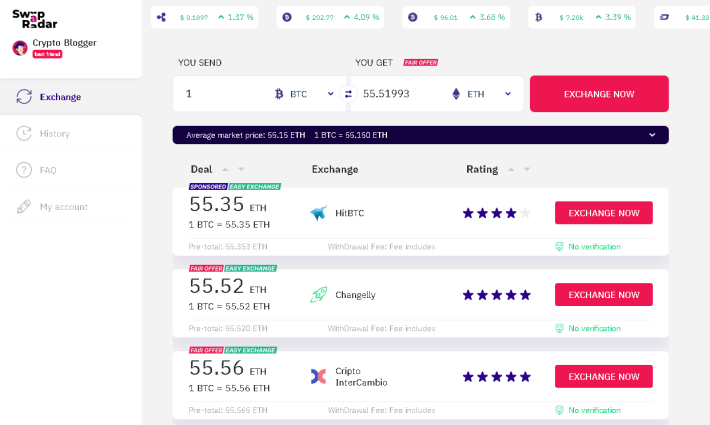This screenshot has height=425, width=710.
Task: Click EXCHANGE NOW for Changelly
Action: [604, 295]
